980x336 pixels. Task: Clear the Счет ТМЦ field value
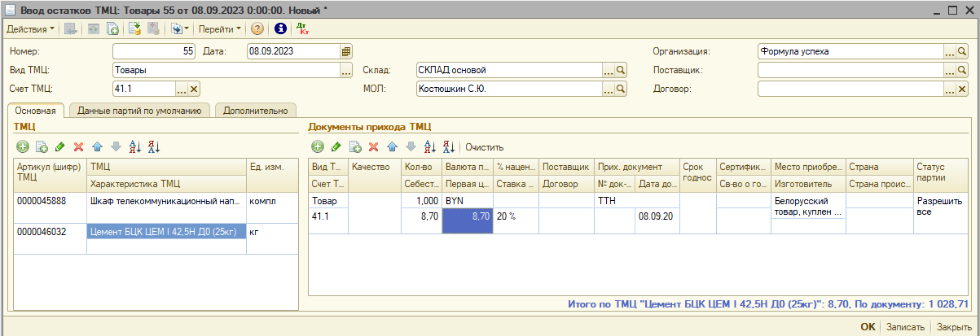pos(194,89)
